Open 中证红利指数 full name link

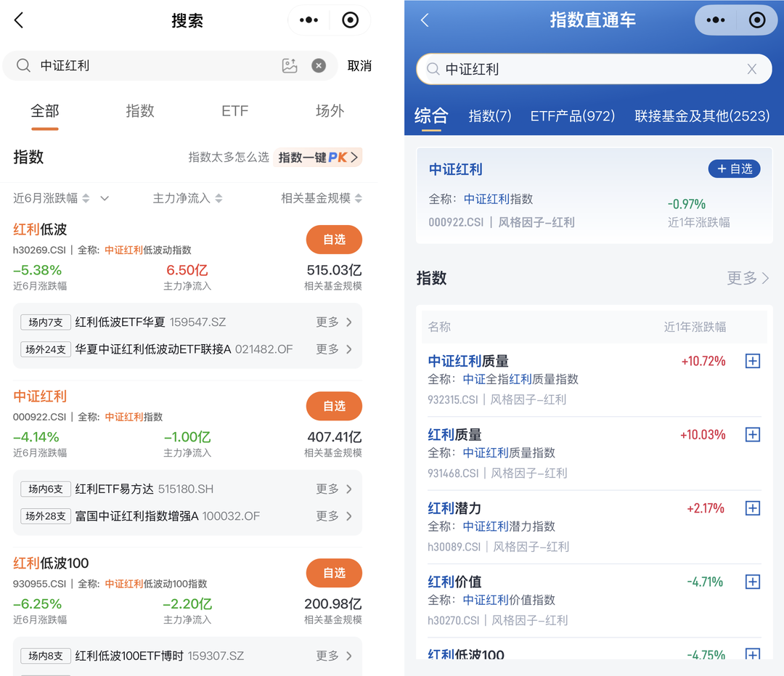(498, 199)
